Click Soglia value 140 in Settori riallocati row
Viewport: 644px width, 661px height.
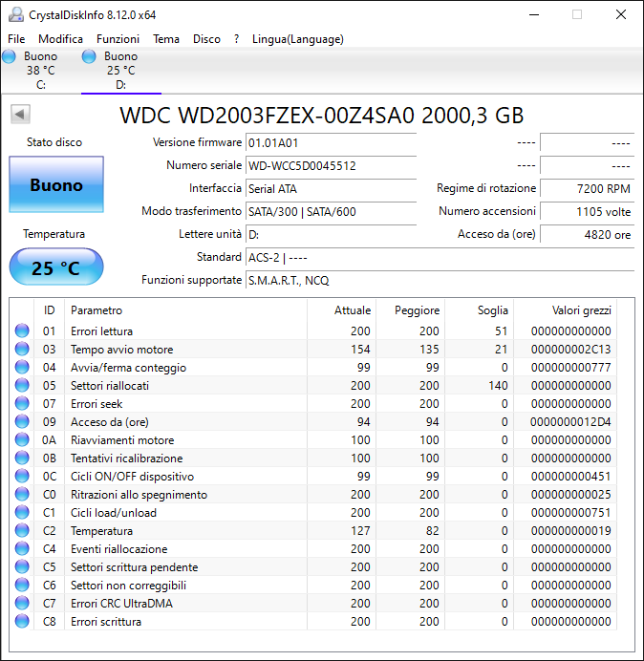tap(498, 386)
